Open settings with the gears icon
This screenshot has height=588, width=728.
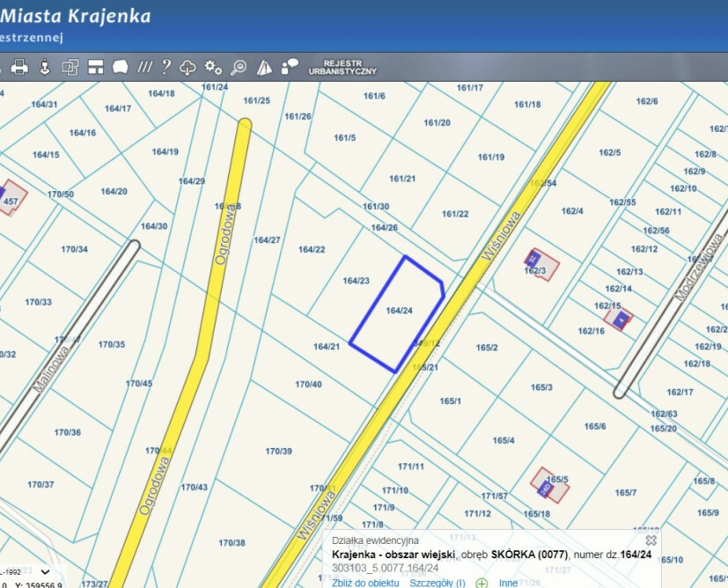point(213,67)
